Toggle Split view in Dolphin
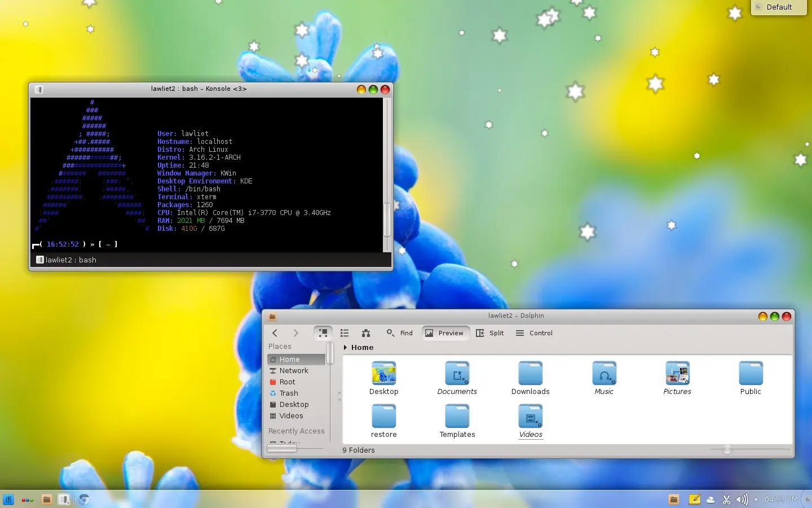Screen dimensions: 812x508 click(490, 333)
